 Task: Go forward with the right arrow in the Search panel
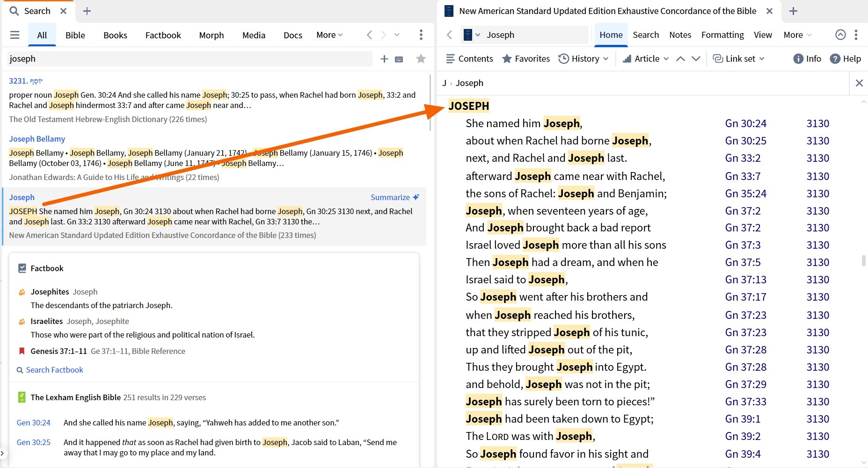pyautogui.click(x=383, y=35)
